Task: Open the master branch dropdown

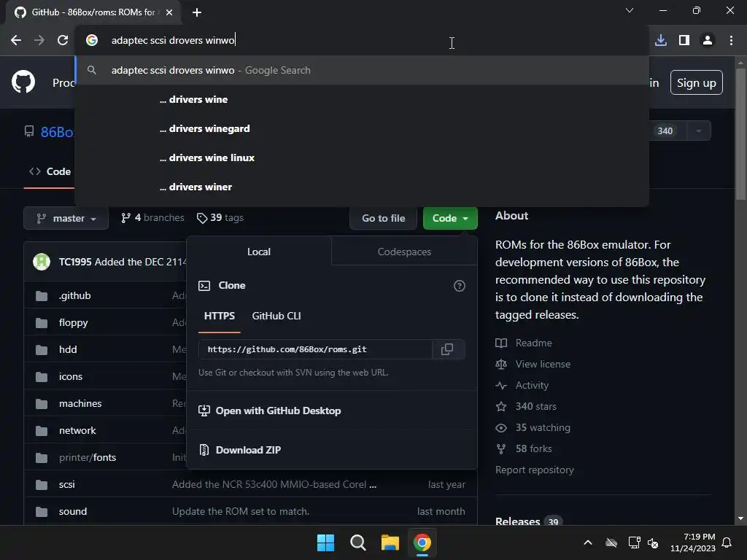Action: point(66,218)
